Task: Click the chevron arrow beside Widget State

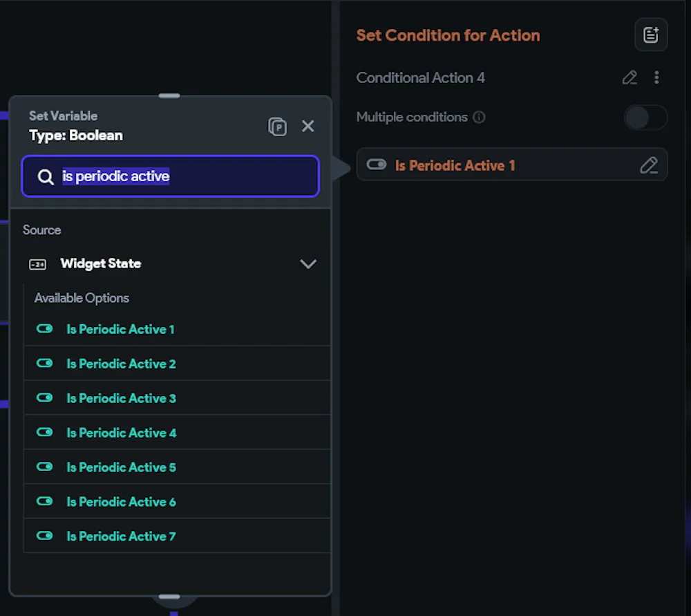Action: 308,263
